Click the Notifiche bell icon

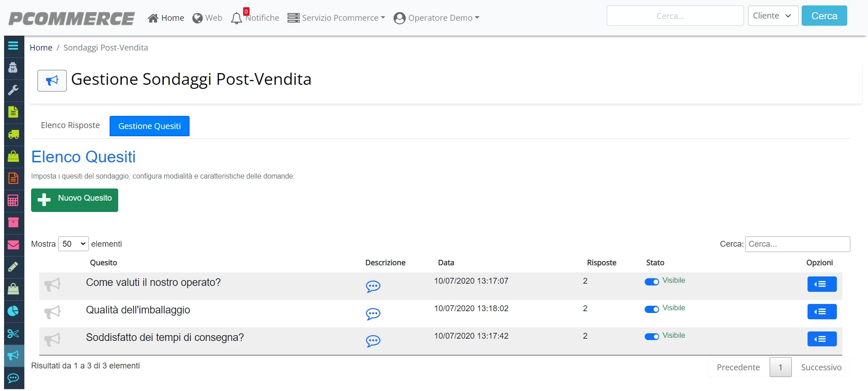coord(236,18)
